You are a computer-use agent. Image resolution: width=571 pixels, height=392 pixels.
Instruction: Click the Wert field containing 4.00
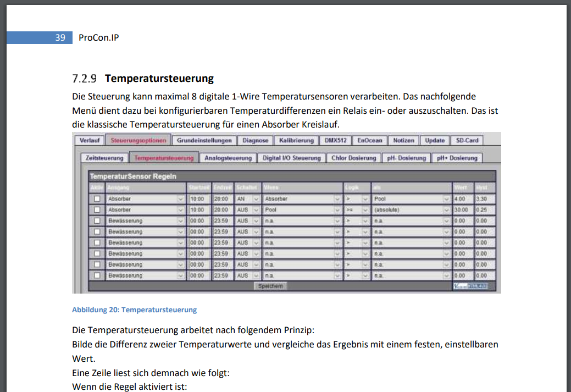click(463, 199)
